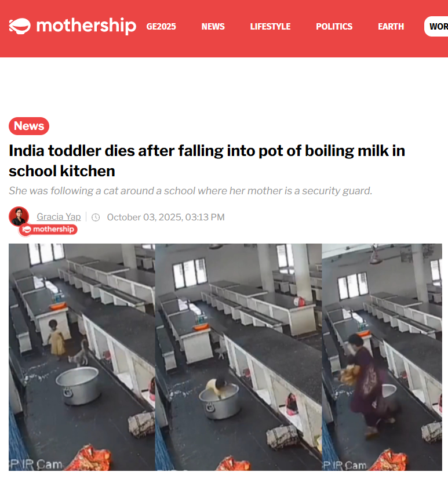The width and height of the screenshot is (448, 479).
Task: Click the India toddler article headline
Action: (x=207, y=161)
